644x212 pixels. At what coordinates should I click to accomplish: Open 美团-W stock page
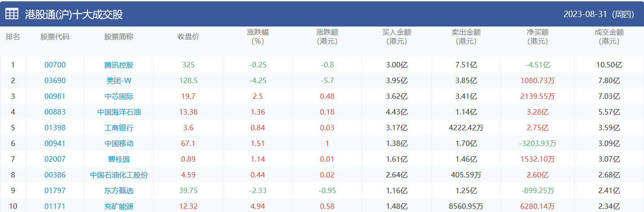click(x=119, y=80)
